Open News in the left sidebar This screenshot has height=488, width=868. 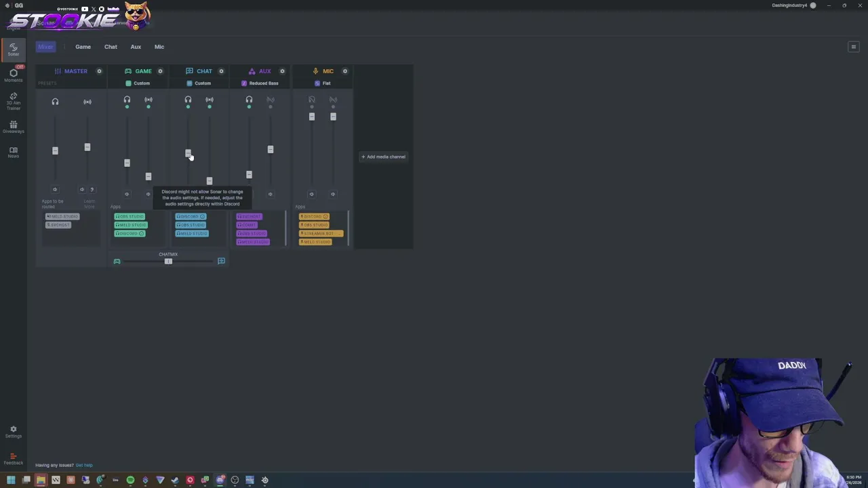(x=13, y=152)
